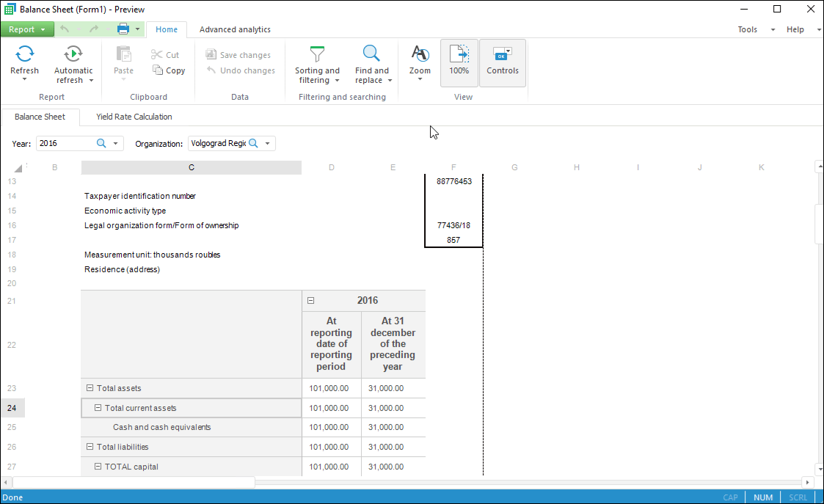Click the Automatic refresh icon

tap(73, 54)
